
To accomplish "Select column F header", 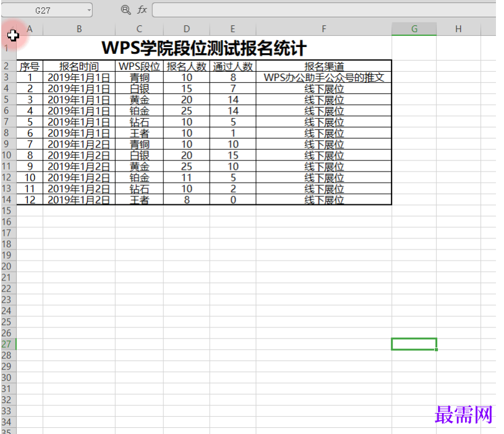I will tap(323, 29).
